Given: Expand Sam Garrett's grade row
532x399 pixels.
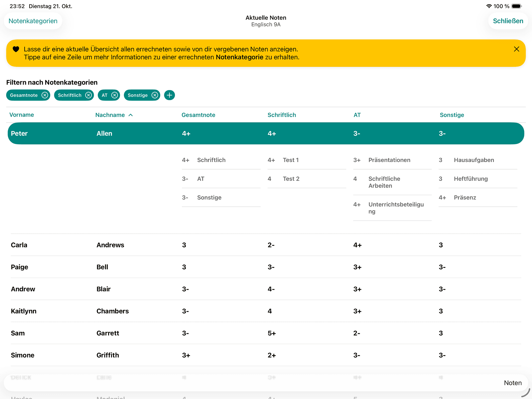Looking at the screenshot, I should pyautogui.click(x=266, y=333).
